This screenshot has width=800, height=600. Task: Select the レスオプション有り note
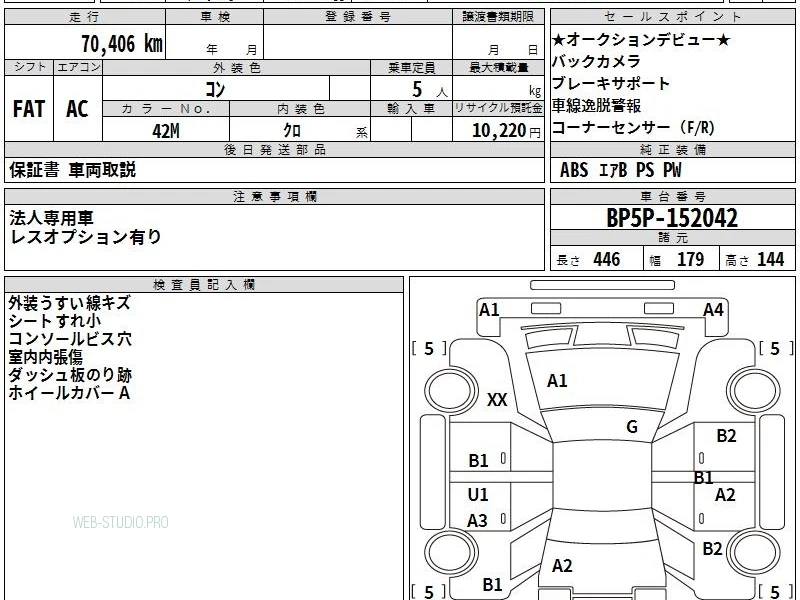(x=85, y=237)
